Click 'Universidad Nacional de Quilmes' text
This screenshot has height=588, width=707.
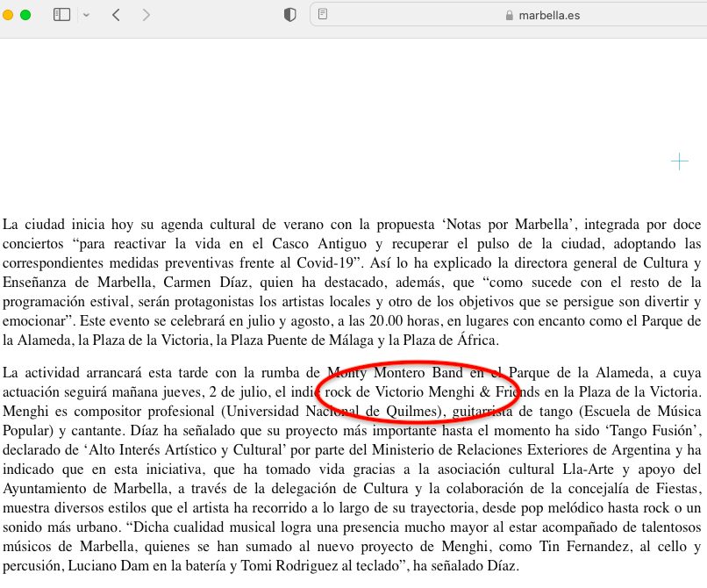click(332, 411)
